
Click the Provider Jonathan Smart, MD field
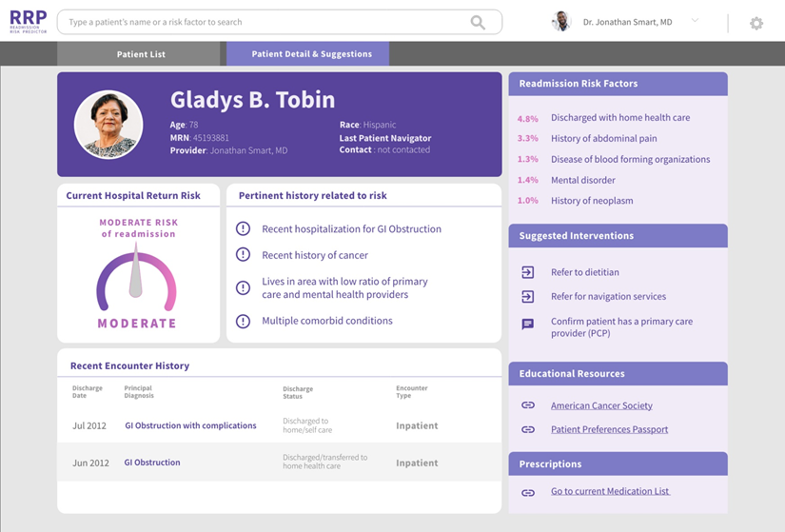tap(228, 150)
